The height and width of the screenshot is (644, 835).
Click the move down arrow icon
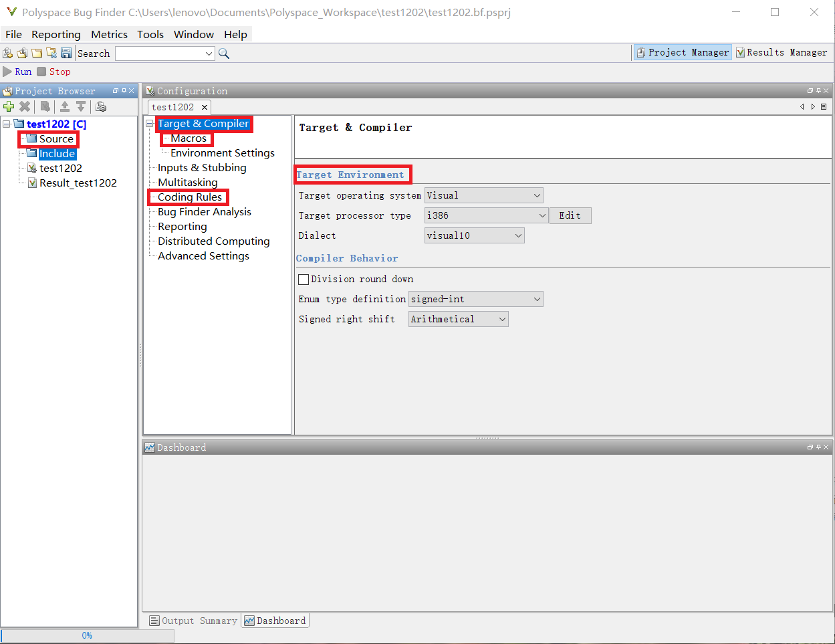[81, 106]
